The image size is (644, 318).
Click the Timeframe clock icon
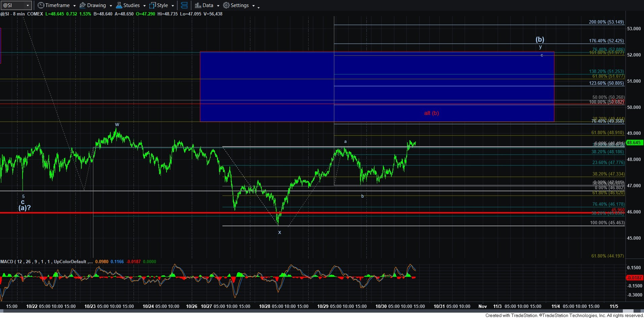click(x=41, y=5)
